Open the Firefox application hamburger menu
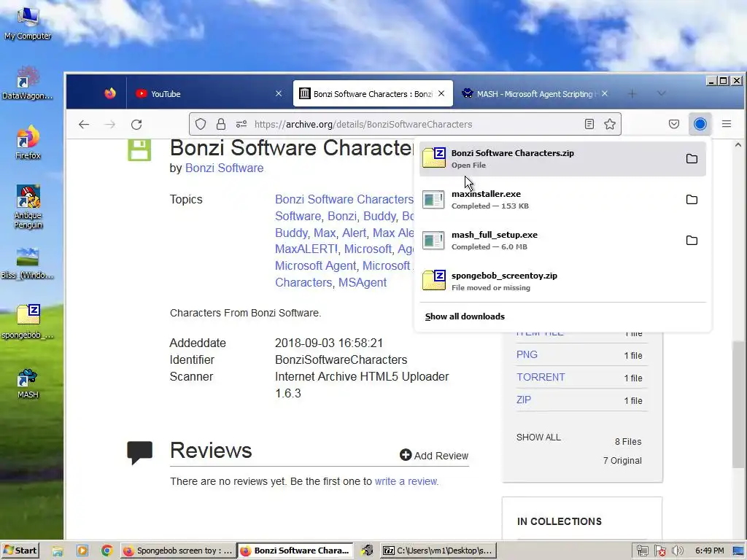 [x=727, y=124]
